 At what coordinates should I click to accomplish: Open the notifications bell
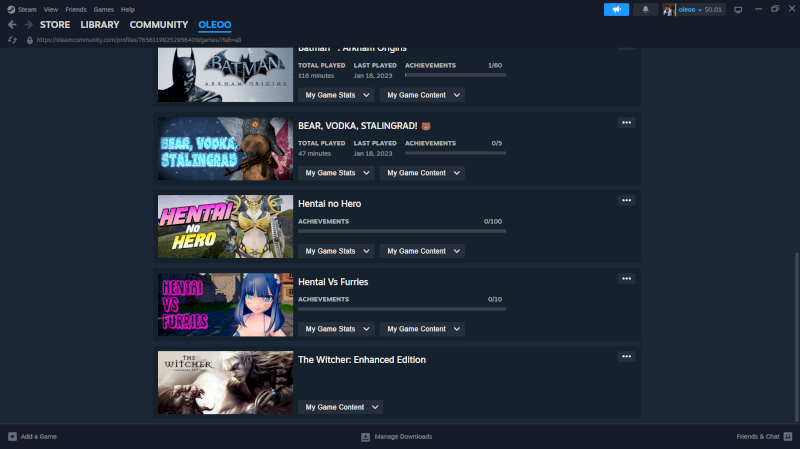coord(645,9)
